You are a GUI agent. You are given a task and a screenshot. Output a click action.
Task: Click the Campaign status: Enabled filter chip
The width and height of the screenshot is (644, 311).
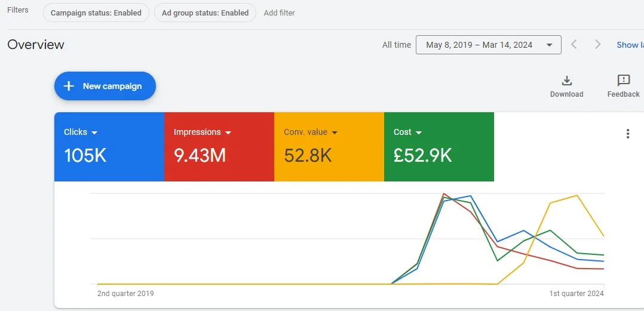pos(96,13)
